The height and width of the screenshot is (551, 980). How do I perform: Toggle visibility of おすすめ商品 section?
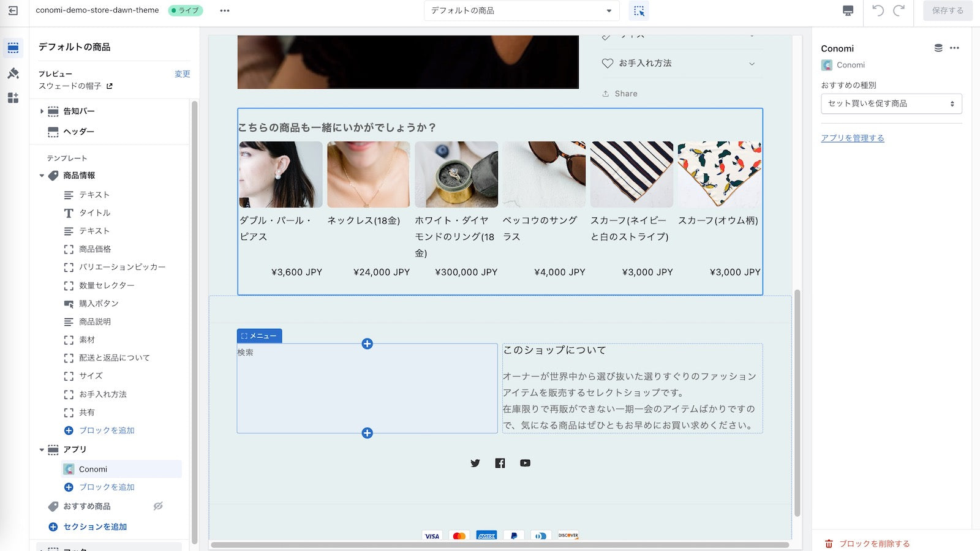[158, 506]
